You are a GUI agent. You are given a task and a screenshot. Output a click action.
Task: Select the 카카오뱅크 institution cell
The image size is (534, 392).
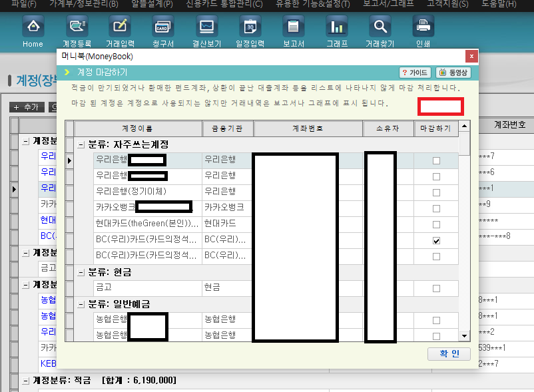pos(227,208)
